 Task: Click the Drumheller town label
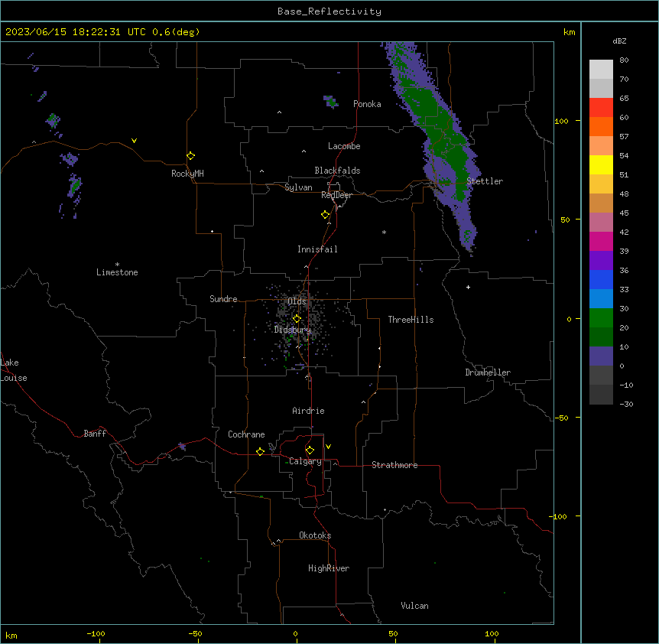pyautogui.click(x=488, y=372)
